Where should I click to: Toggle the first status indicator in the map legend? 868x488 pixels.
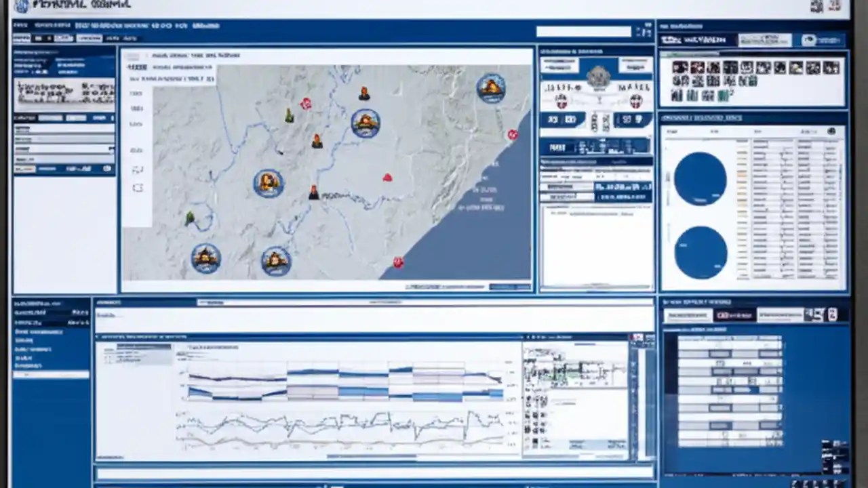point(138,94)
